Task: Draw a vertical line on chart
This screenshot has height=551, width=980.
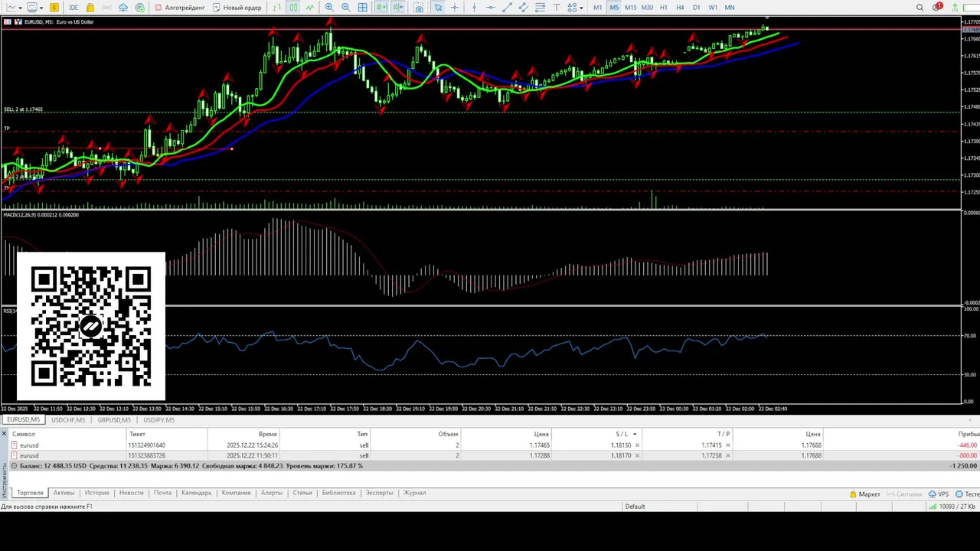Action: click(x=474, y=8)
